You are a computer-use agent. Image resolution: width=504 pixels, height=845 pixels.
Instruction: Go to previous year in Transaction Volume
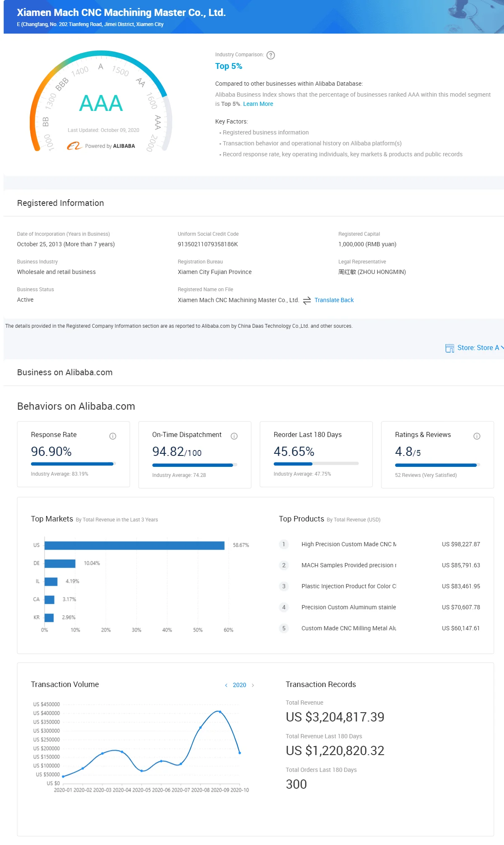click(226, 685)
